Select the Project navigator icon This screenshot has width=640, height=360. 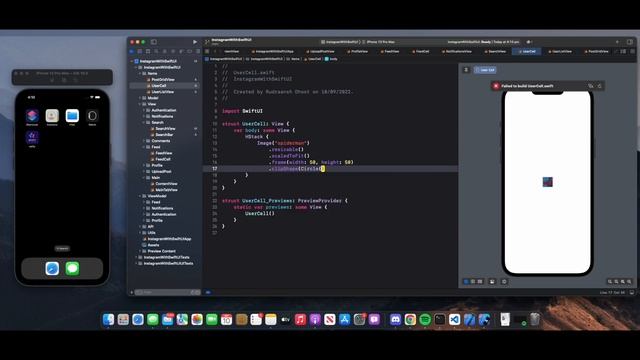131,51
